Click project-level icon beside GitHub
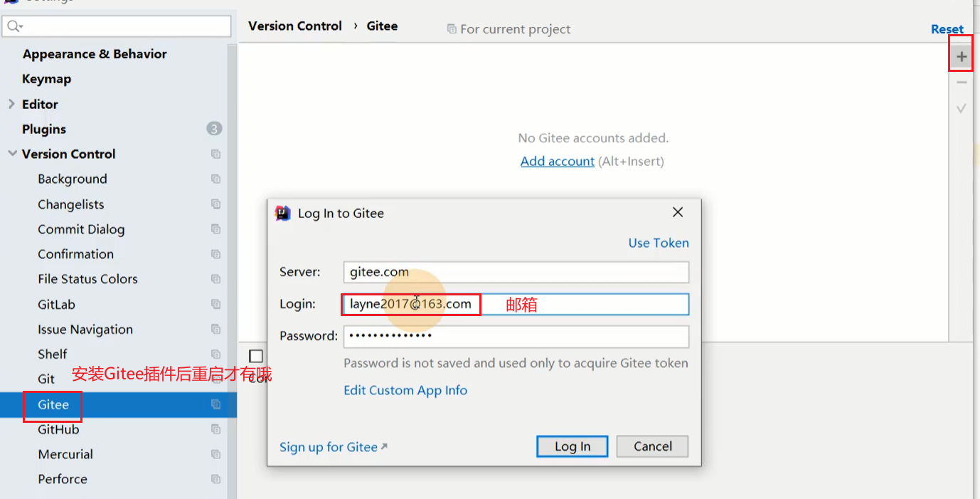980x499 pixels. click(x=215, y=429)
